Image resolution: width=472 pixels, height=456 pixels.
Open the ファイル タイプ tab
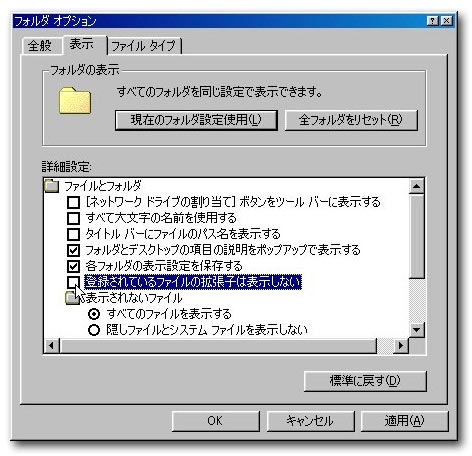click(x=144, y=46)
